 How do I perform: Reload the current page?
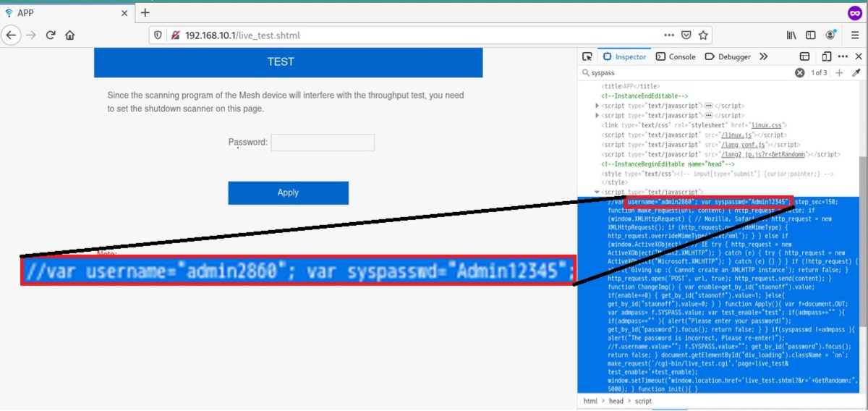[51, 35]
